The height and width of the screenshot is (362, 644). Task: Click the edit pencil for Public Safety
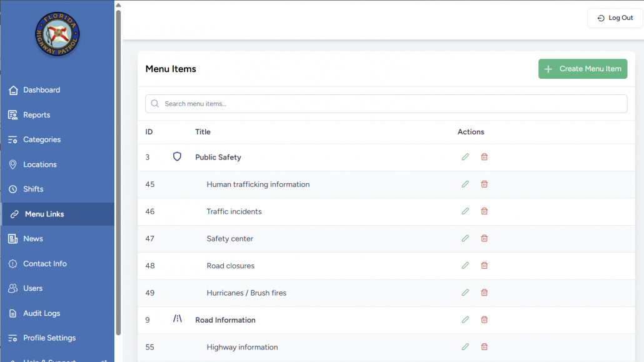(465, 157)
